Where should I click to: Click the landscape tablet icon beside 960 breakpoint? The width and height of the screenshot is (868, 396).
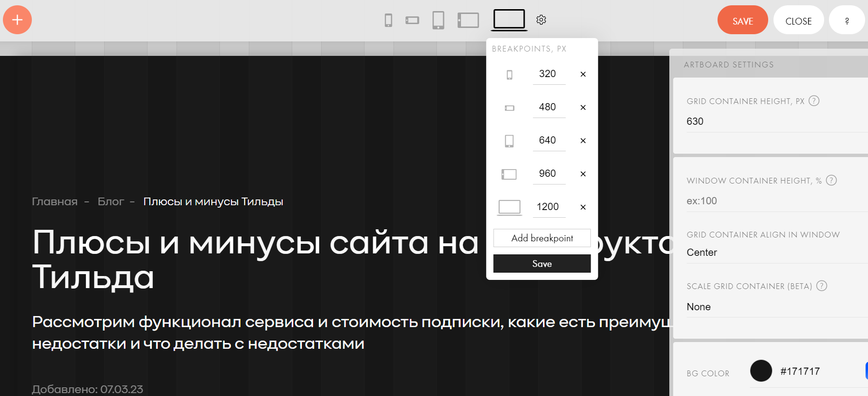pos(509,174)
